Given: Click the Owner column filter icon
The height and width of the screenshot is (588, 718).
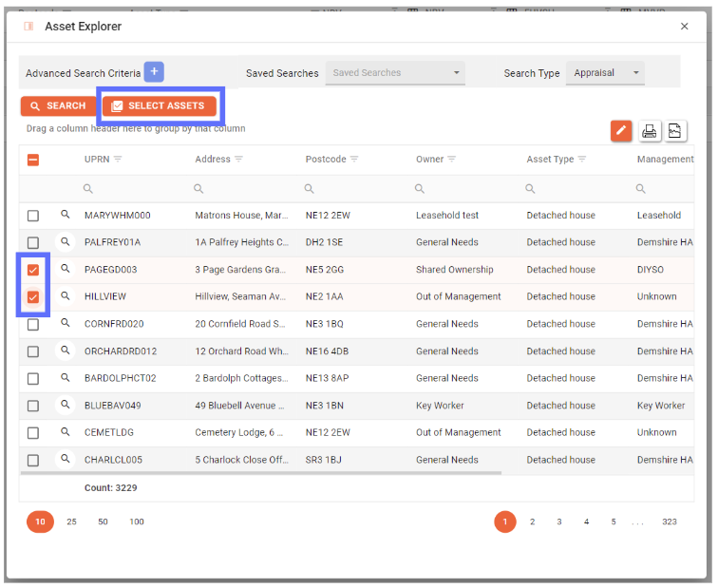Looking at the screenshot, I should pyautogui.click(x=452, y=160).
